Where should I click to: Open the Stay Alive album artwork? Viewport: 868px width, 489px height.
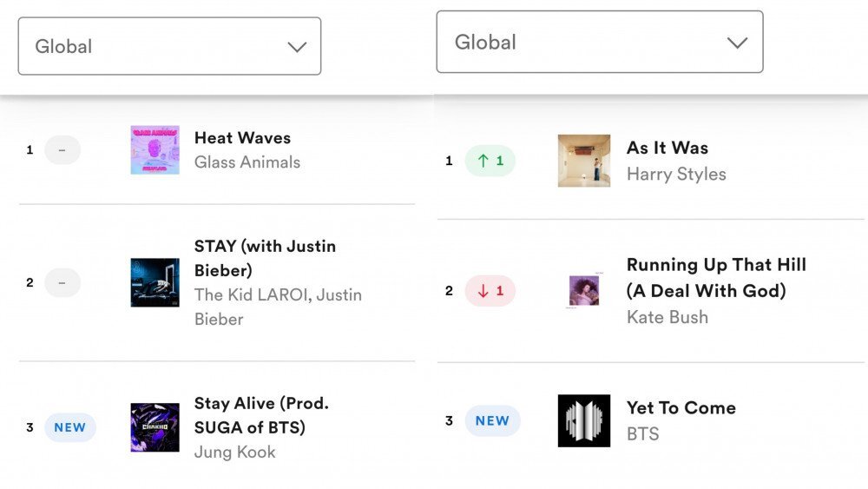(155, 427)
